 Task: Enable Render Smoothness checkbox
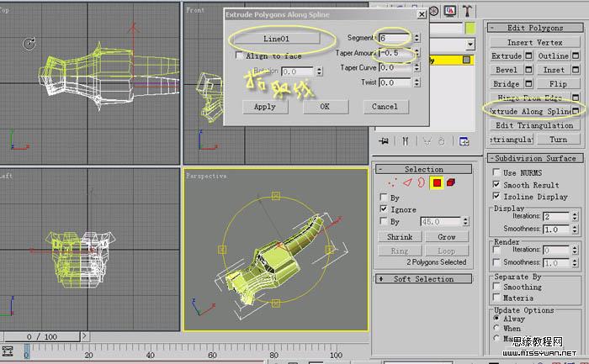[x=496, y=262]
